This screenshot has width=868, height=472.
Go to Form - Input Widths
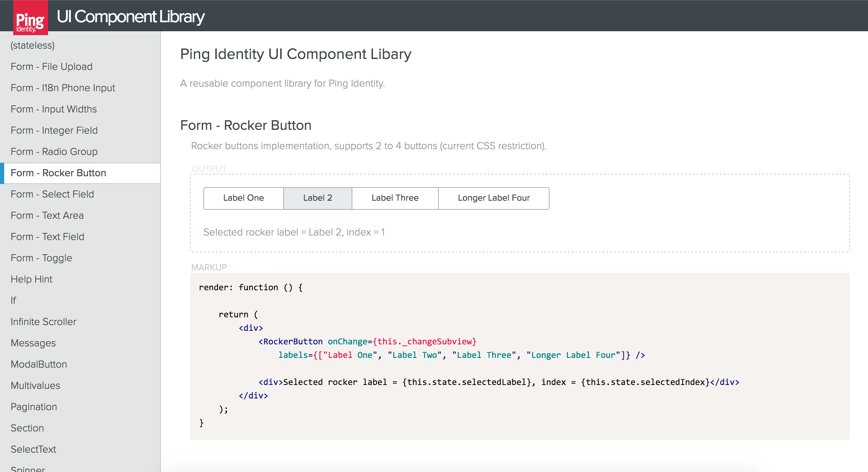tap(54, 109)
